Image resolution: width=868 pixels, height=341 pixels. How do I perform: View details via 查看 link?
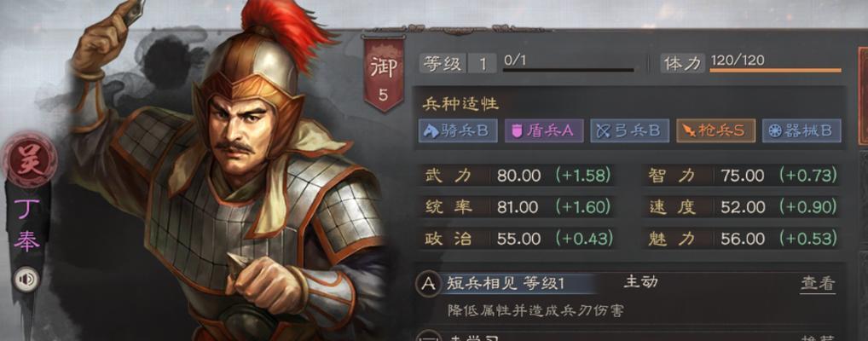(x=817, y=283)
